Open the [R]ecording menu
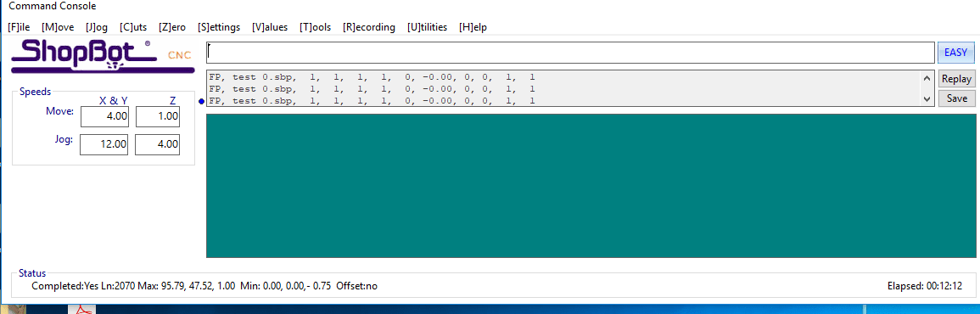980x314 pixels. pos(369,27)
